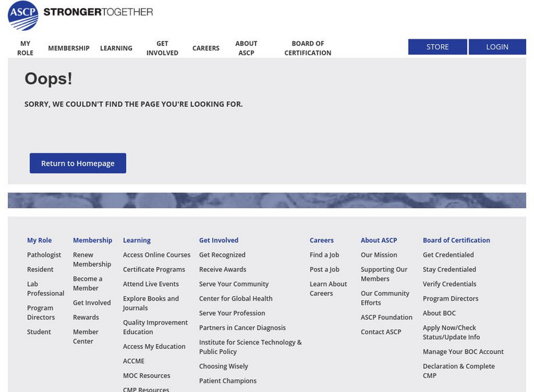Open the Verify Credentials link

tap(449, 284)
